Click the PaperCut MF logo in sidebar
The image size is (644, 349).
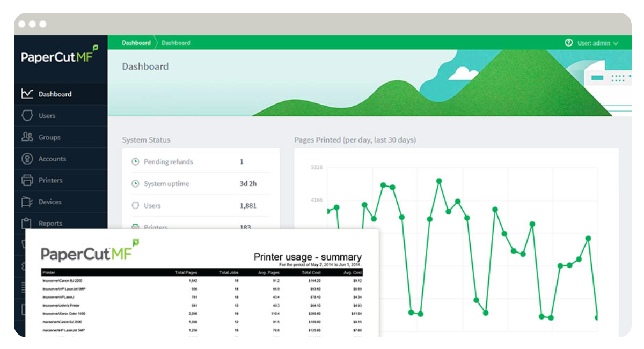click(60, 56)
